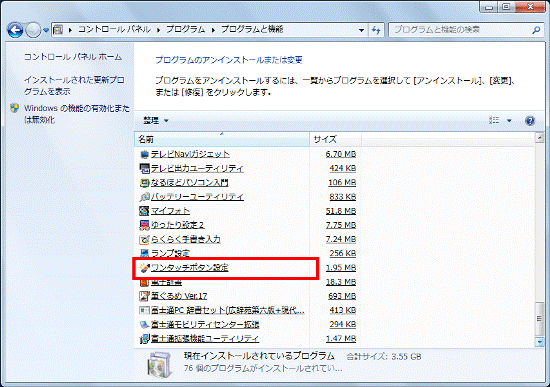Click the greyed Forward arrow button
Viewport: 550px width, 387px height.
[33, 30]
